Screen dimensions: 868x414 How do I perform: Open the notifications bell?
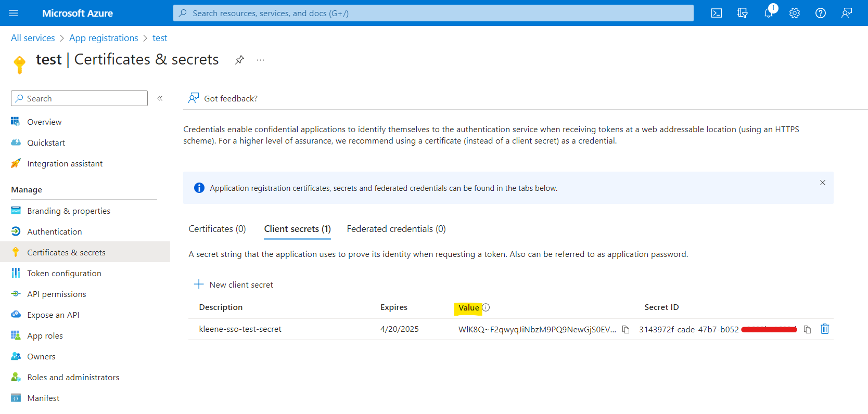769,13
